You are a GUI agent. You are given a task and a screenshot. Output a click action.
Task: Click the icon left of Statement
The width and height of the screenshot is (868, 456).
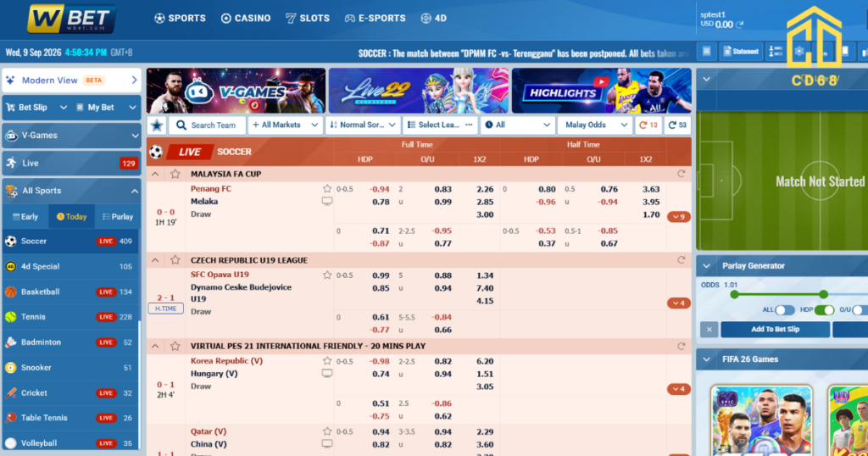[707, 52]
